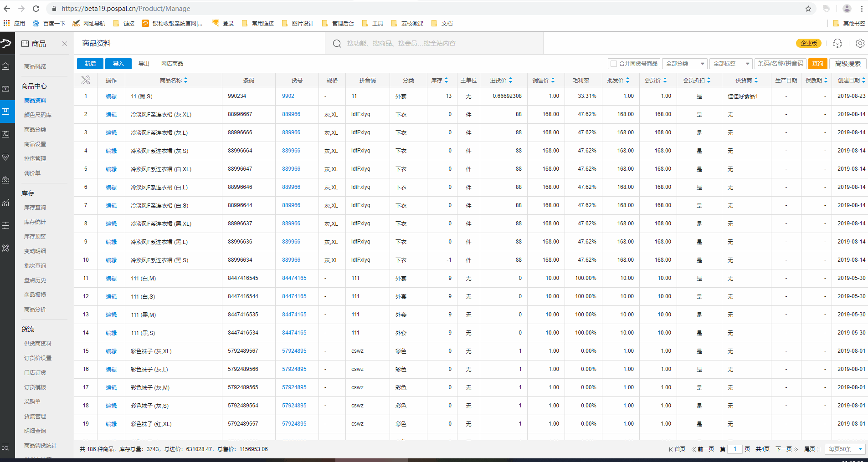
Task: Open the reports chart icon in sidebar
Action: 6,203
